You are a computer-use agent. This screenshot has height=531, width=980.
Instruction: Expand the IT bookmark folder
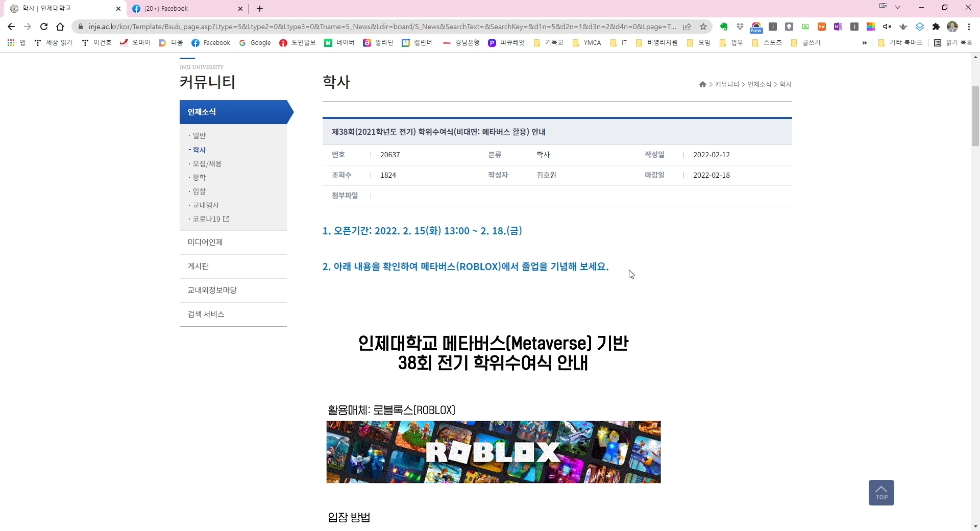pos(618,42)
